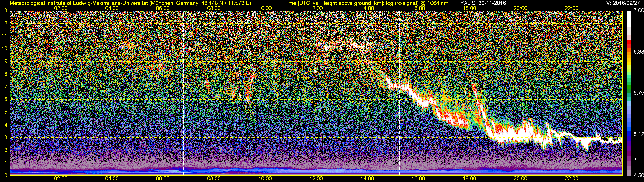Click the 02:00 label on the bottom time axis

(x=61, y=179)
